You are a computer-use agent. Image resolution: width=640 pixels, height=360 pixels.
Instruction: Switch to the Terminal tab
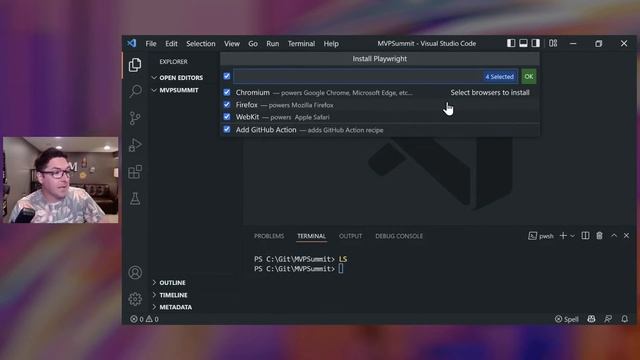pos(311,236)
